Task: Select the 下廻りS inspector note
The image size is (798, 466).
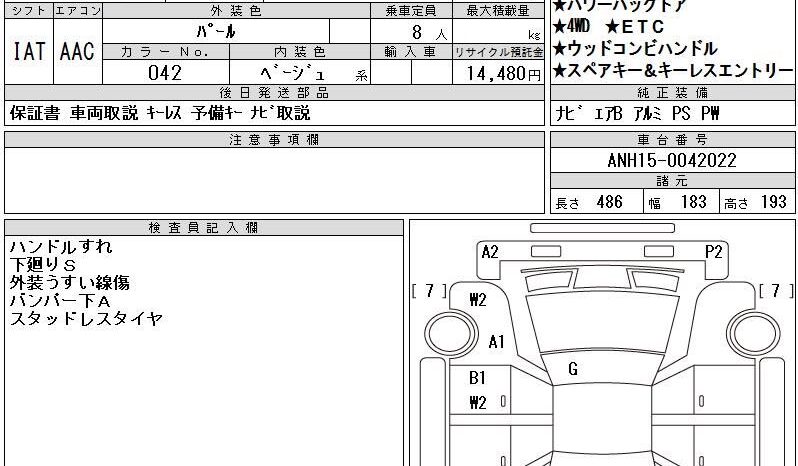Action: coord(43,265)
